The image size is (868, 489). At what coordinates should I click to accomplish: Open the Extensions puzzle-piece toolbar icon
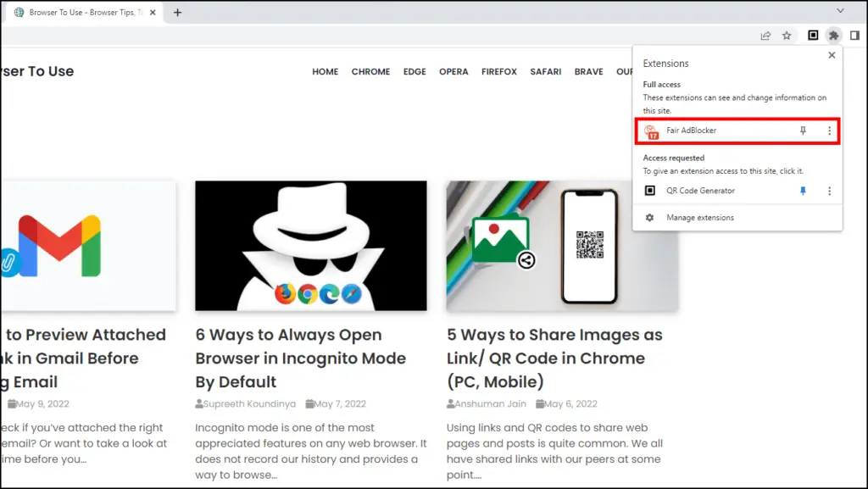[833, 36]
